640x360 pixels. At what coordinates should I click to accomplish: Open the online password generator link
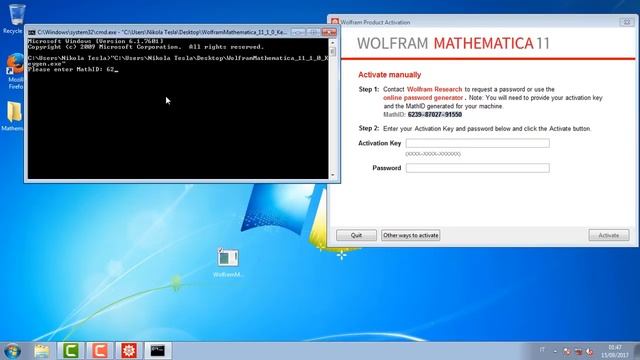coord(423,98)
